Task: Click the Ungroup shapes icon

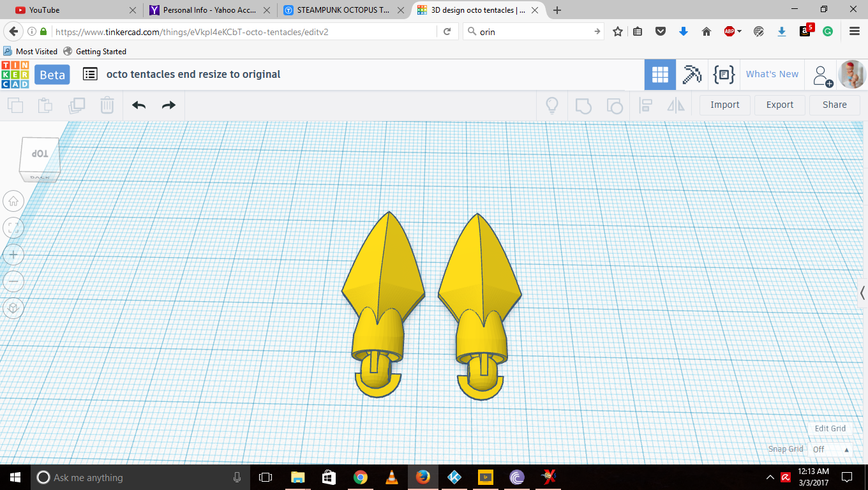Action: 614,105
